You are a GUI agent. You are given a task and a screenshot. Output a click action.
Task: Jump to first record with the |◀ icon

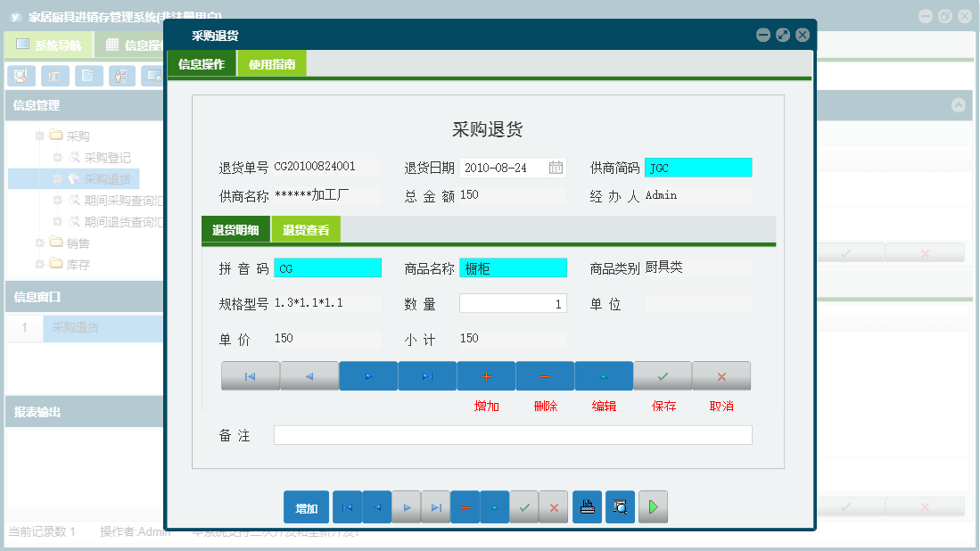251,375
